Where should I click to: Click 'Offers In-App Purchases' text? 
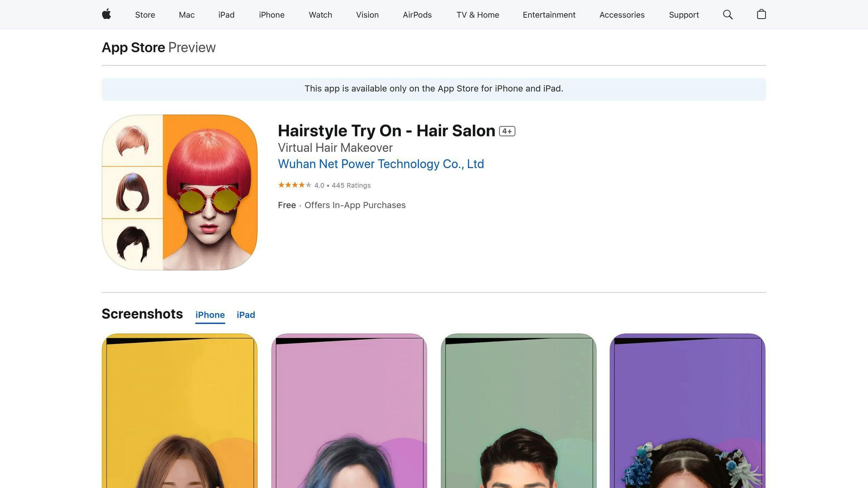tap(355, 205)
